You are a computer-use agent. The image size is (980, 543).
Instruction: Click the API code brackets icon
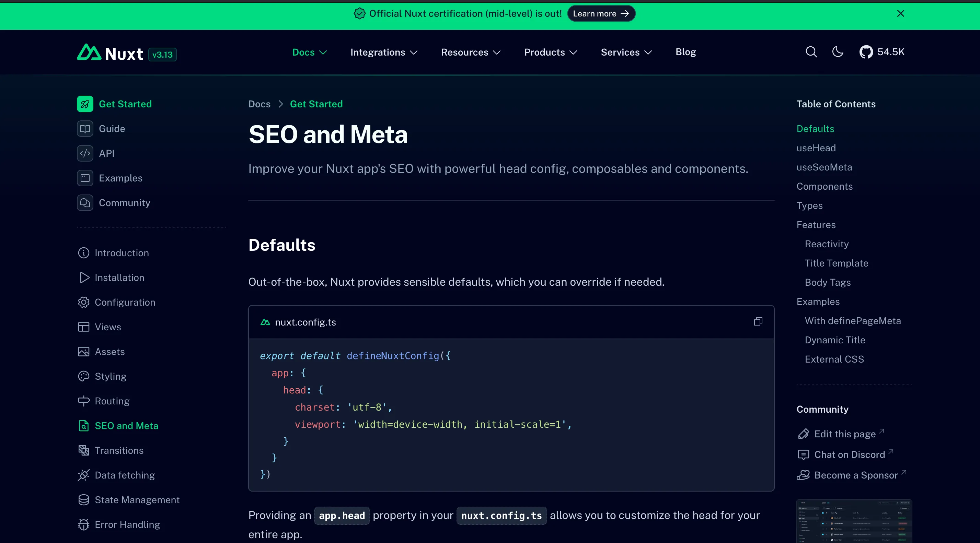coord(85,154)
